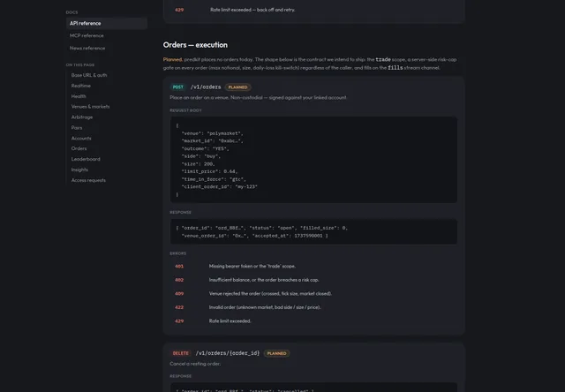Open the Insights section link

pos(79,170)
